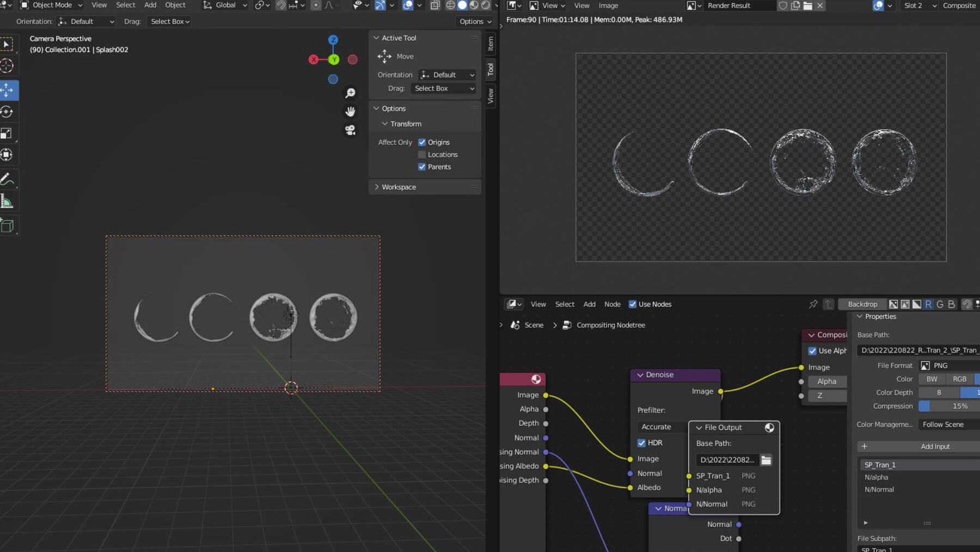Open the Node menu in the compositor
The width and height of the screenshot is (980, 552).
coord(612,304)
